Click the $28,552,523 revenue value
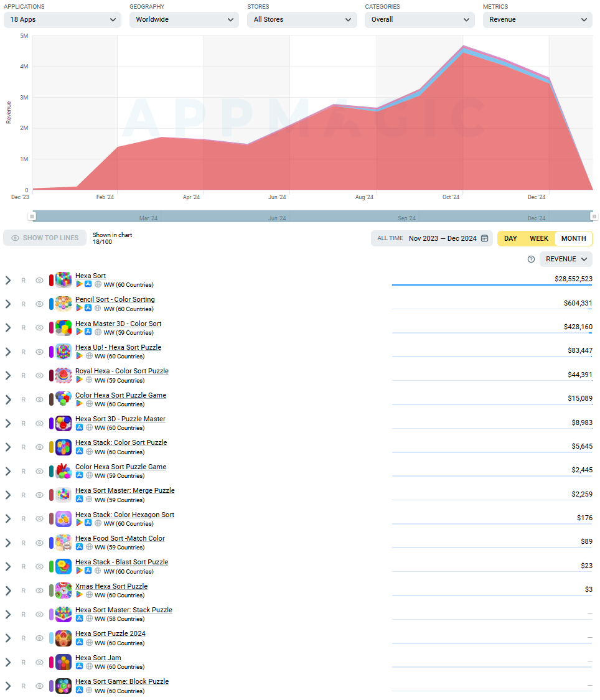Image resolution: width=600 pixels, height=700 pixels. [573, 279]
